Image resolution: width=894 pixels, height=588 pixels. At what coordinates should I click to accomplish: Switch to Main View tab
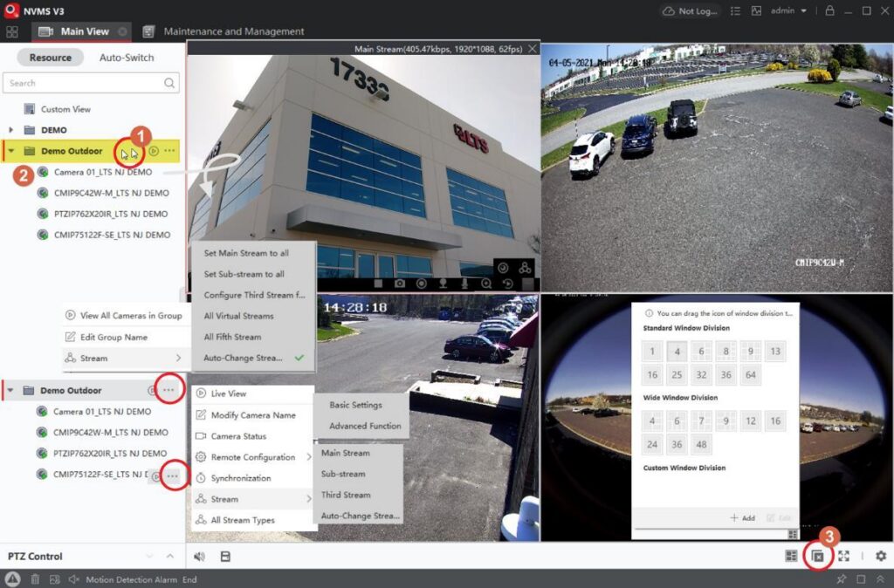click(81, 32)
